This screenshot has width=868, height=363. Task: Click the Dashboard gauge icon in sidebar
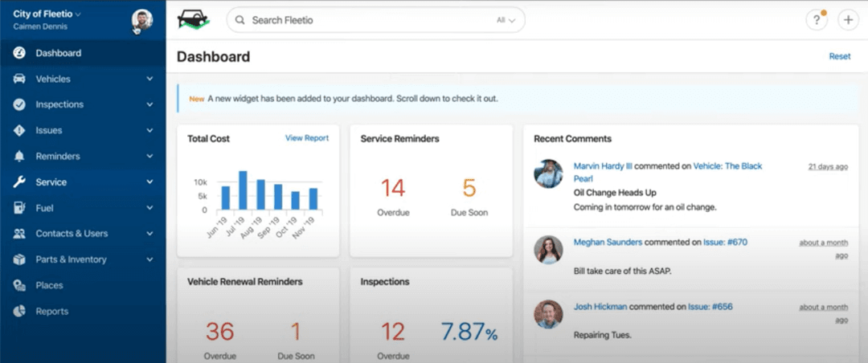coord(19,53)
